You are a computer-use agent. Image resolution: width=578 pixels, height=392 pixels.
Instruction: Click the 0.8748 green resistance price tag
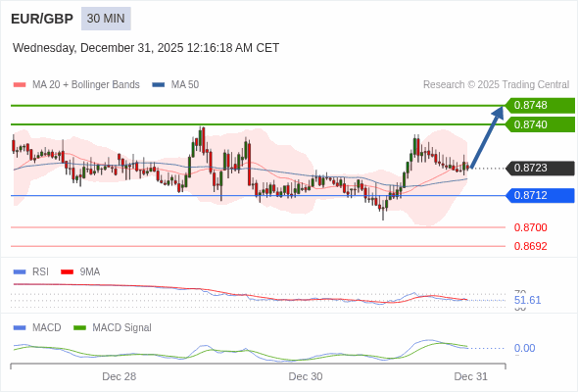coord(540,106)
